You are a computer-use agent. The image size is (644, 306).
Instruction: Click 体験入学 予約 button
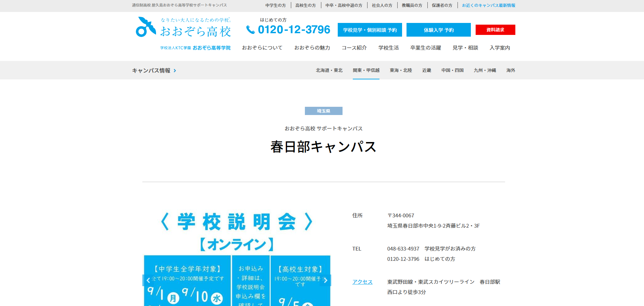439,30
